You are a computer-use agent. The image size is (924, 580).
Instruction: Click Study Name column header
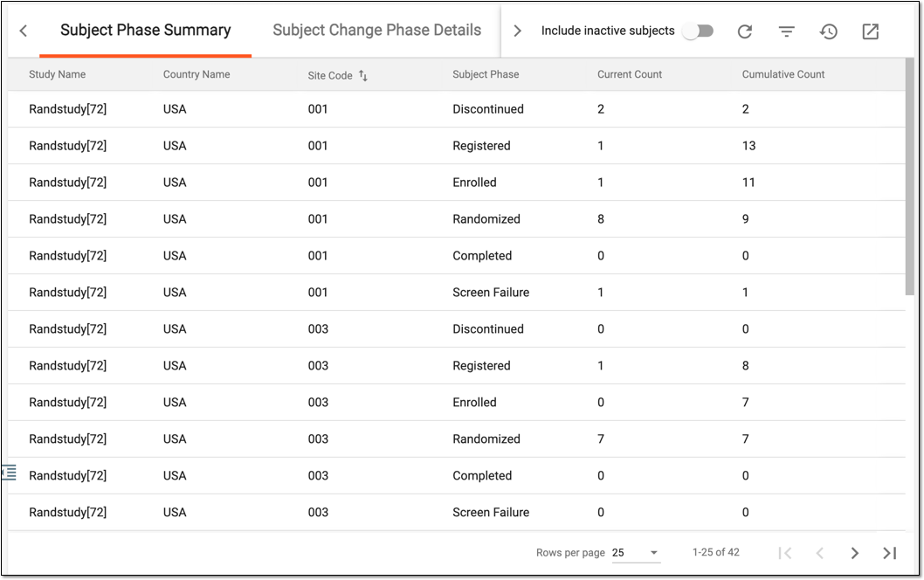57,74
